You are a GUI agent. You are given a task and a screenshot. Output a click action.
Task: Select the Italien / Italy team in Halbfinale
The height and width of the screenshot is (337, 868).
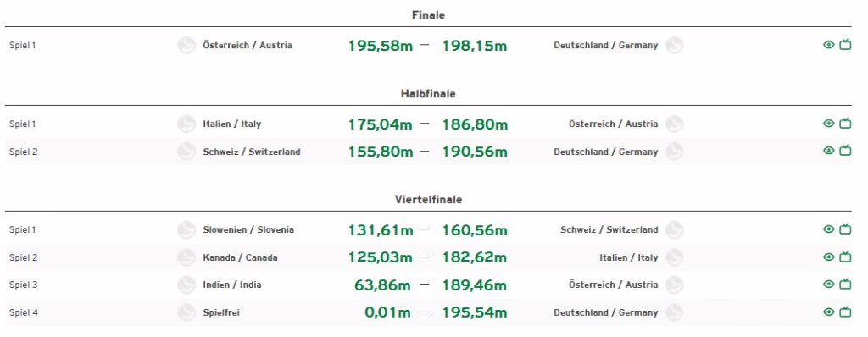(x=232, y=124)
